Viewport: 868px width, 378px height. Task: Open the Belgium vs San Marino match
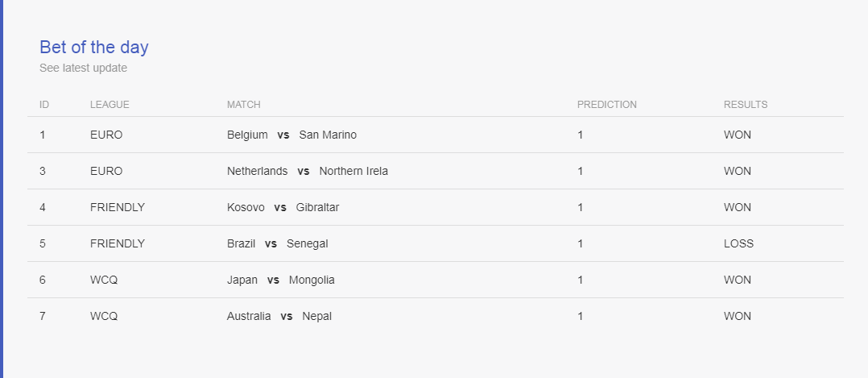tap(291, 135)
